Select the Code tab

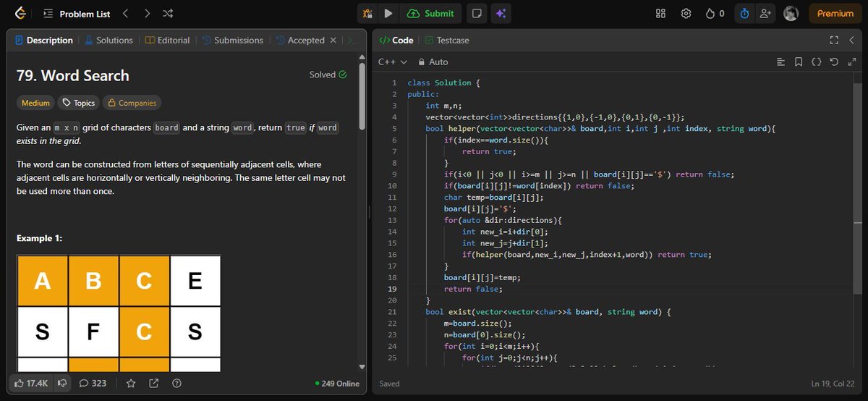click(396, 40)
